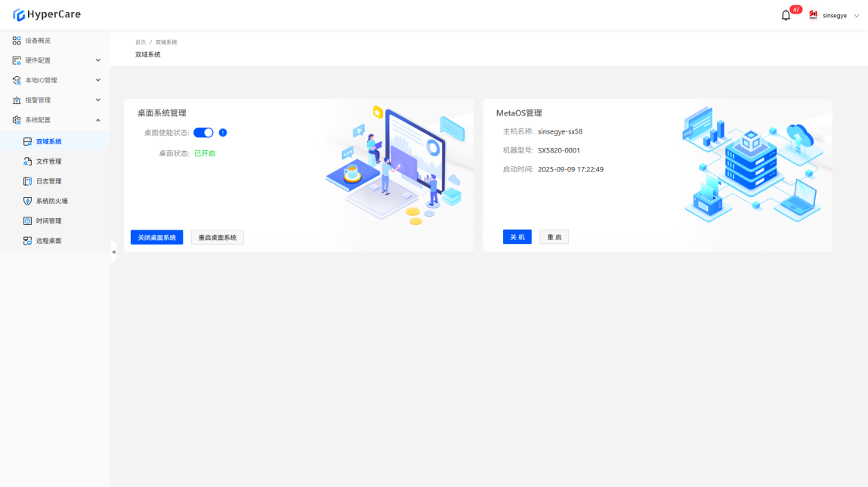
Task: Expand the 硬件配置 chevron
Action: pos(98,60)
